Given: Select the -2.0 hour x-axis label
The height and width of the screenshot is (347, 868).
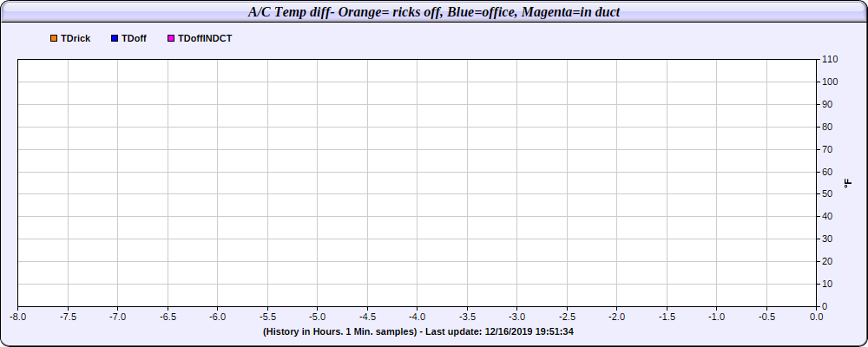Looking at the screenshot, I should pos(616,318).
